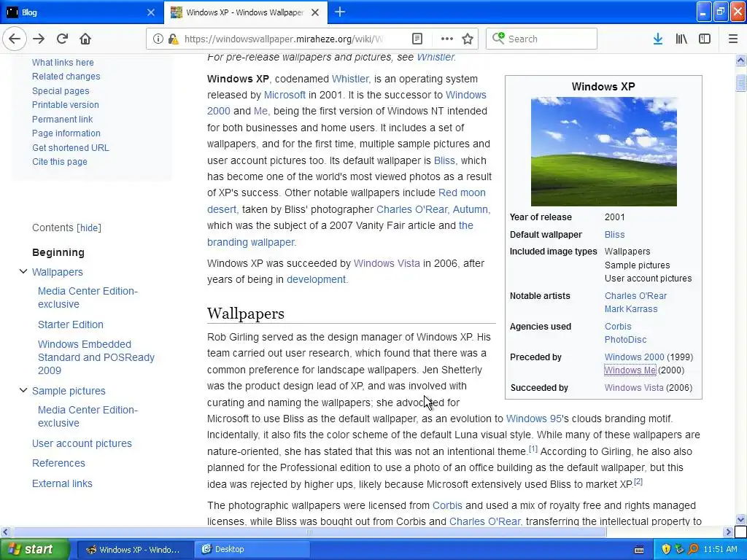The image size is (747, 560).
Task: Jump to External links in contents
Action: [x=62, y=483]
